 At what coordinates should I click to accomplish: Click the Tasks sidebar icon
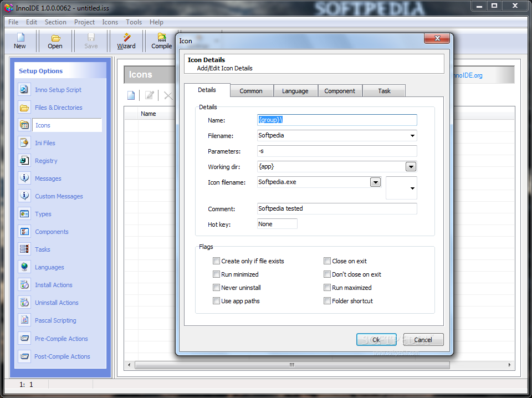click(24, 249)
